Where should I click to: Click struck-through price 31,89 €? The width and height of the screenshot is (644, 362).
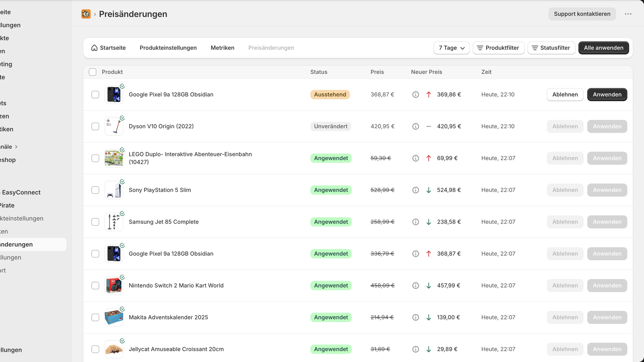tap(380, 349)
